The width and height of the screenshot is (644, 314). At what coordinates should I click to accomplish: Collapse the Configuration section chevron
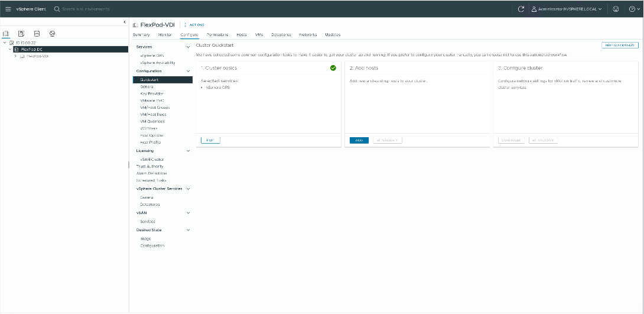(x=188, y=71)
